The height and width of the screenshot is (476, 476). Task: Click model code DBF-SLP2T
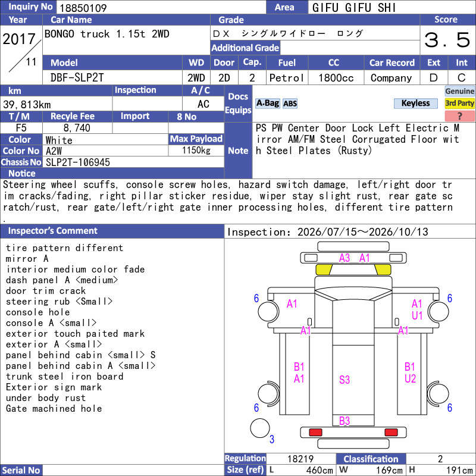[77, 78]
